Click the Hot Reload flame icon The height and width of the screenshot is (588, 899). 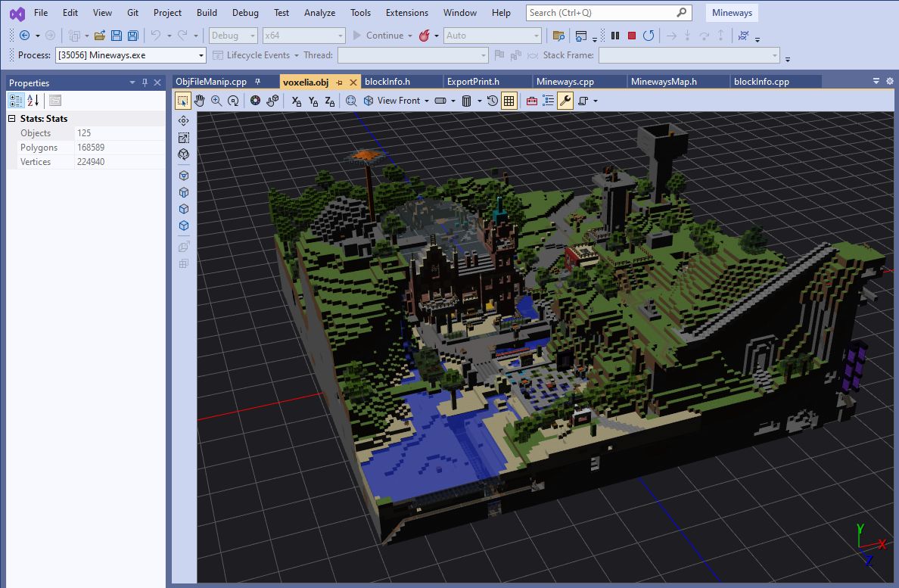[x=425, y=36]
